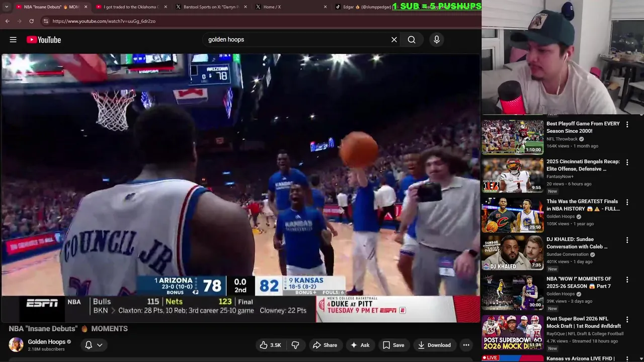
Task: Reload the page with the refresh icon
Action: coord(31,21)
